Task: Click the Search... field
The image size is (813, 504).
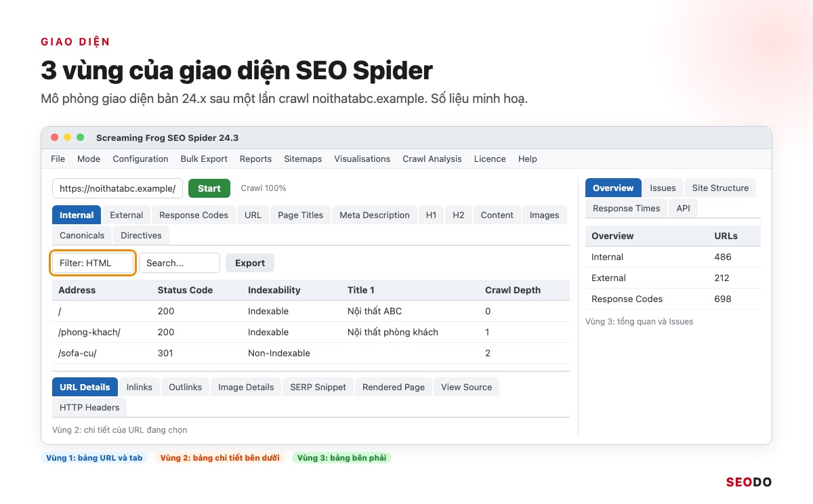Action: coord(180,263)
